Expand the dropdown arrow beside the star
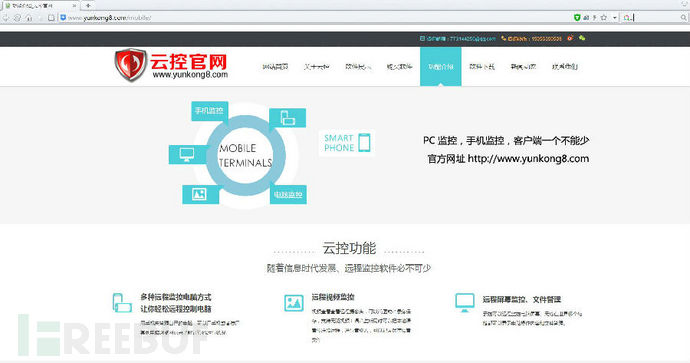 614,18
